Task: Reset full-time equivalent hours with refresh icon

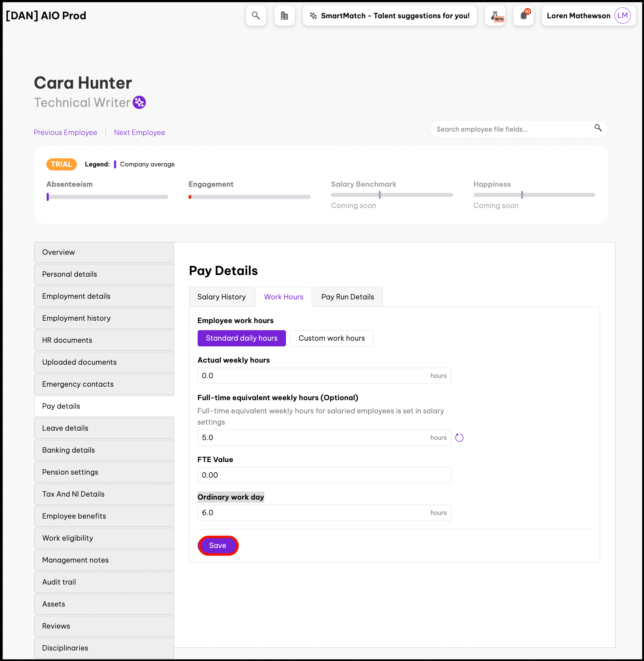Action: point(459,438)
